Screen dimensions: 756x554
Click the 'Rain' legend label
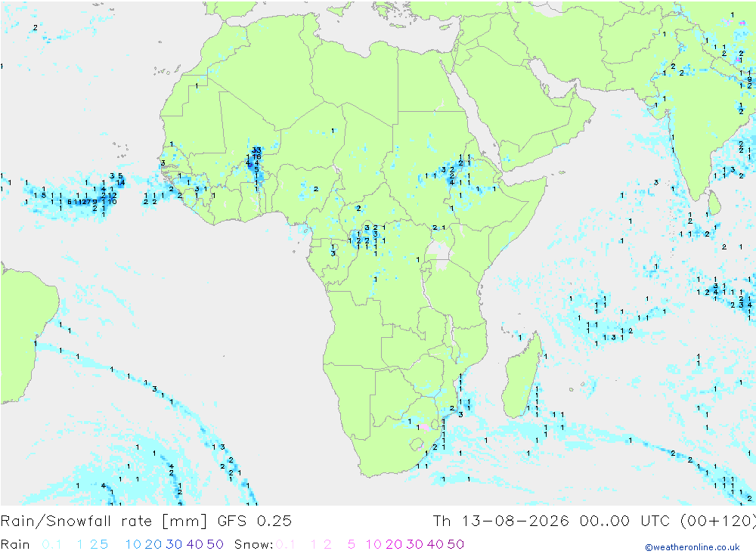tap(15, 544)
